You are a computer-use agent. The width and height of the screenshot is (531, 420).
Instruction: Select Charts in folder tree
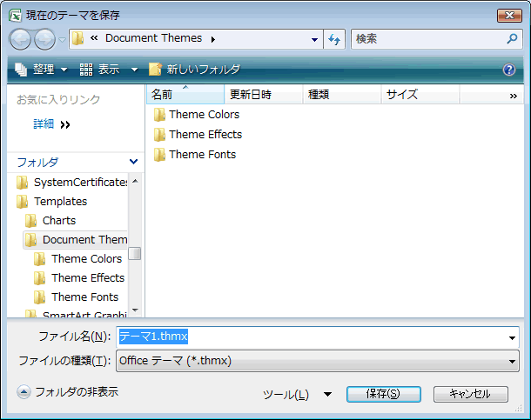[x=50, y=221]
